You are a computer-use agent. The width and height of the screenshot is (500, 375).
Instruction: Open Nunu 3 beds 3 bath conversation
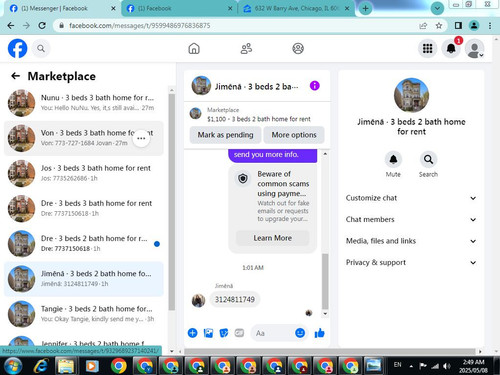coord(83,103)
